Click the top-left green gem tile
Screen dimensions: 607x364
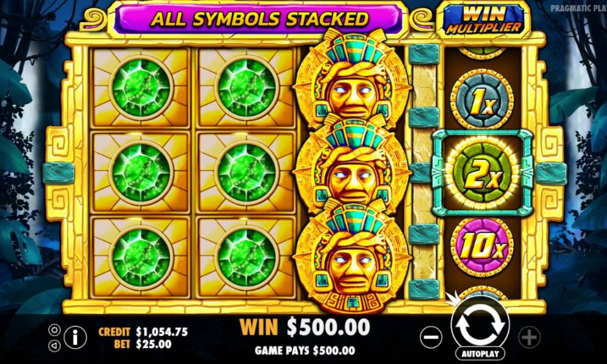[141, 88]
